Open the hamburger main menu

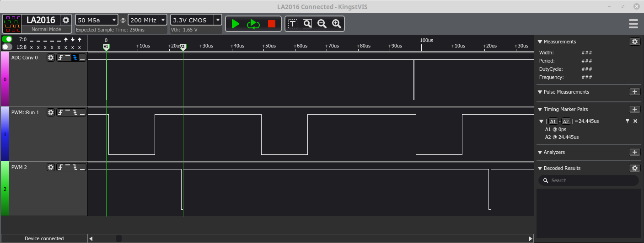[x=633, y=24]
